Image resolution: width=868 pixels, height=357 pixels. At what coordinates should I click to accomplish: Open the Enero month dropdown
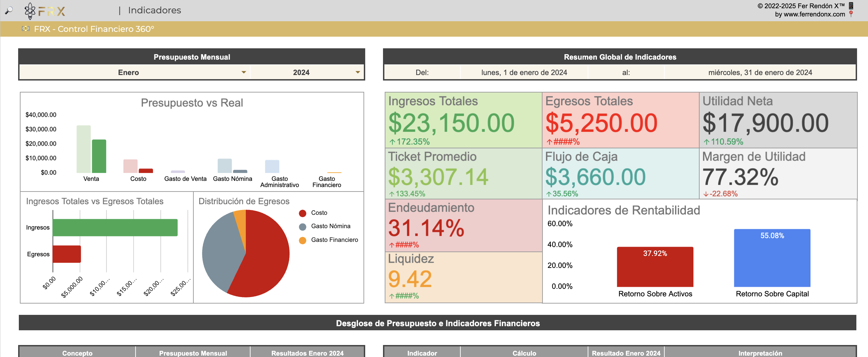[x=244, y=72]
